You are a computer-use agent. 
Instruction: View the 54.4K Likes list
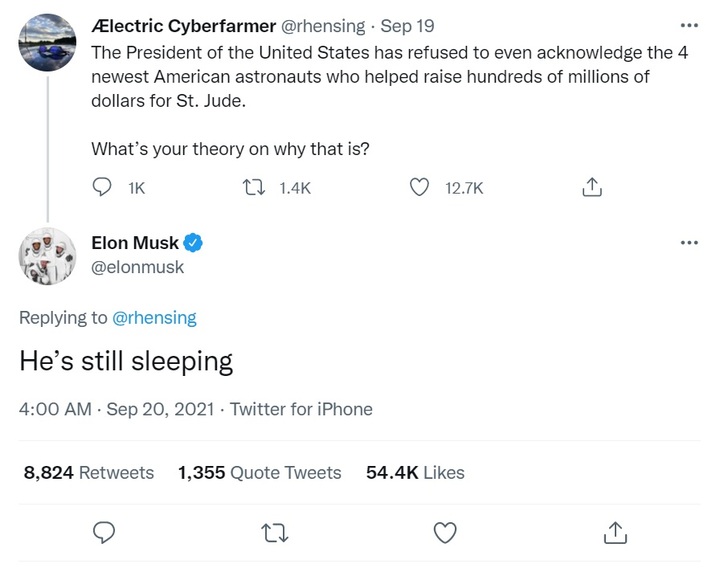coord(415,473)
